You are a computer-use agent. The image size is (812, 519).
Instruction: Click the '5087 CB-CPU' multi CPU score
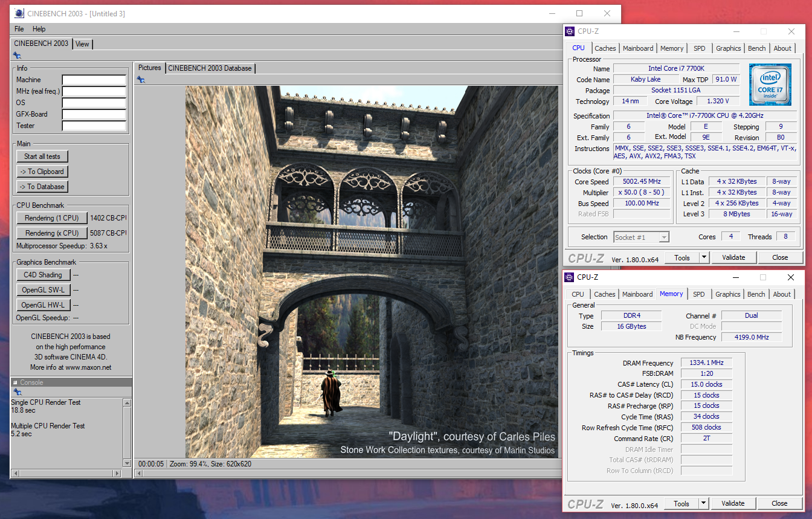point(108,233)
